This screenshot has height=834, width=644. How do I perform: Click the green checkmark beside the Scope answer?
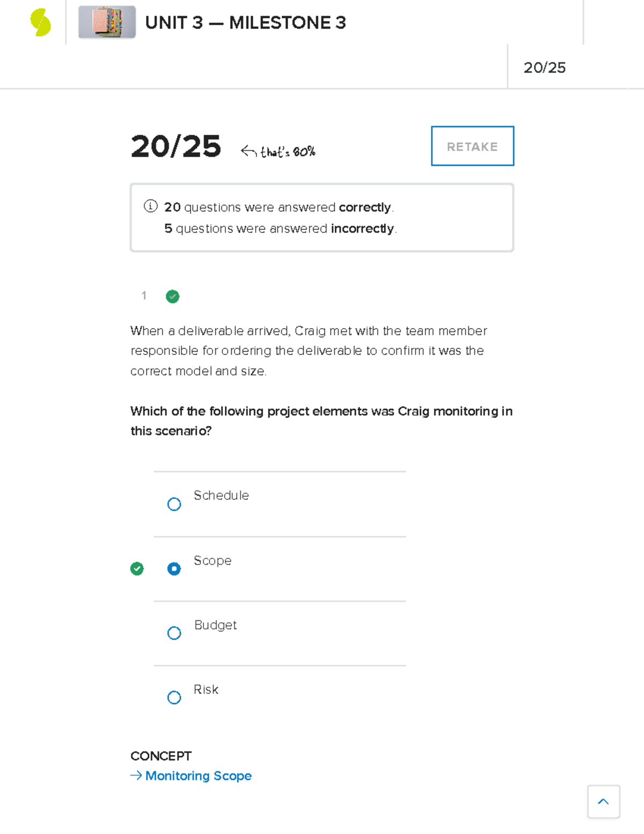(137, 569)
